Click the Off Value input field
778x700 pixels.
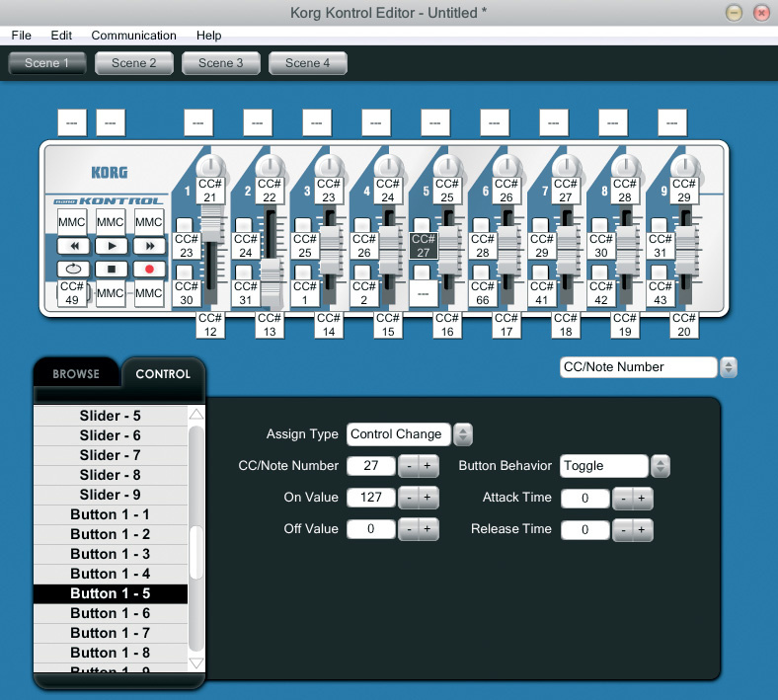[x=371, y=529]
